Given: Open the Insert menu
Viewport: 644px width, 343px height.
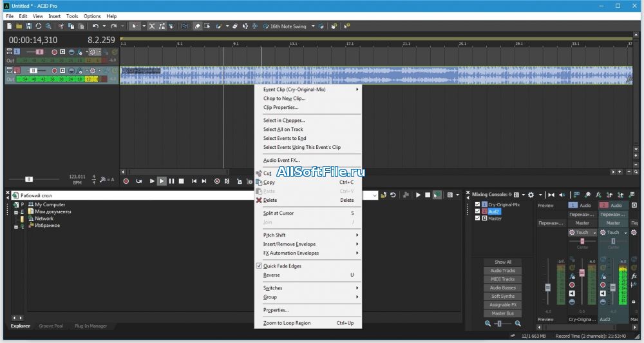Looking at the screenshot, I should pyautogui.click(x=54, y=16).
